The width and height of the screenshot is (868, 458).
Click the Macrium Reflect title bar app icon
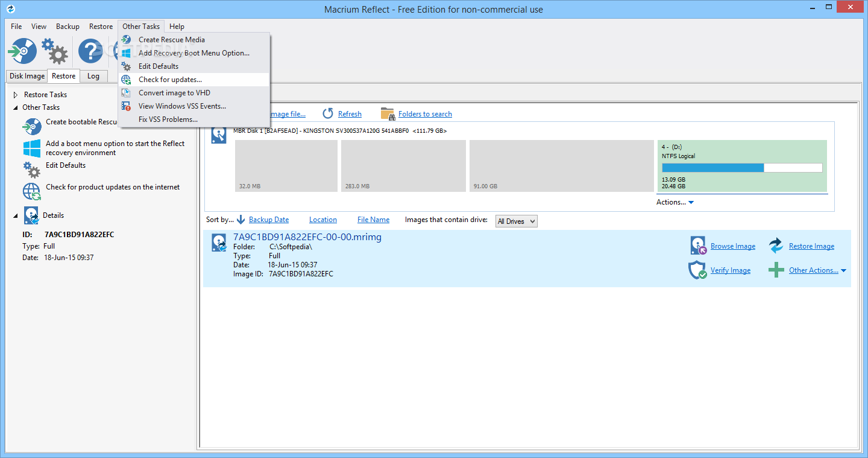click(x=10, y=9)
